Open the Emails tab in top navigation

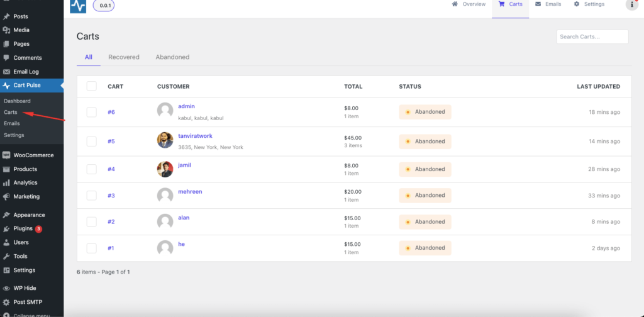tap(548, 4)
